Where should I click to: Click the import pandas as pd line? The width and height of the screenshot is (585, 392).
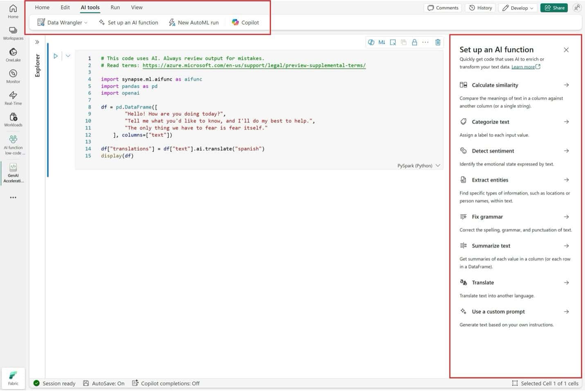tap(129, 86)
